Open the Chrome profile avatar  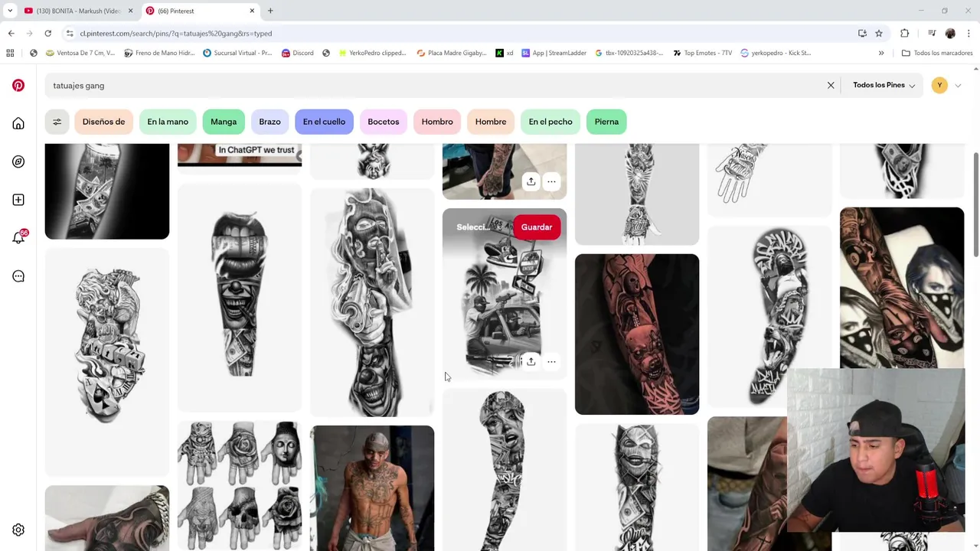click(x=950, y=33)
